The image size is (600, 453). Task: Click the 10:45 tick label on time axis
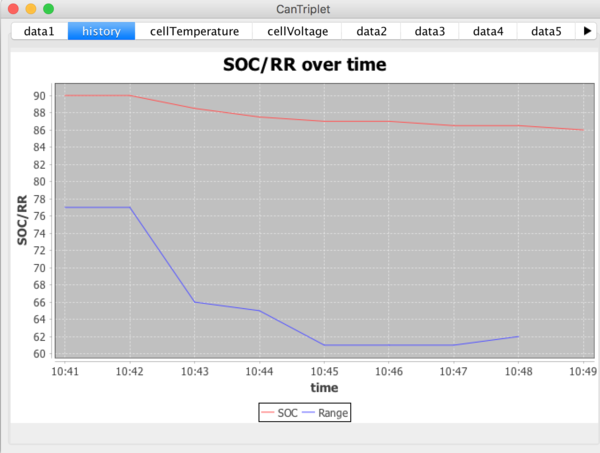pyautogui.click(x=324, y=372)
